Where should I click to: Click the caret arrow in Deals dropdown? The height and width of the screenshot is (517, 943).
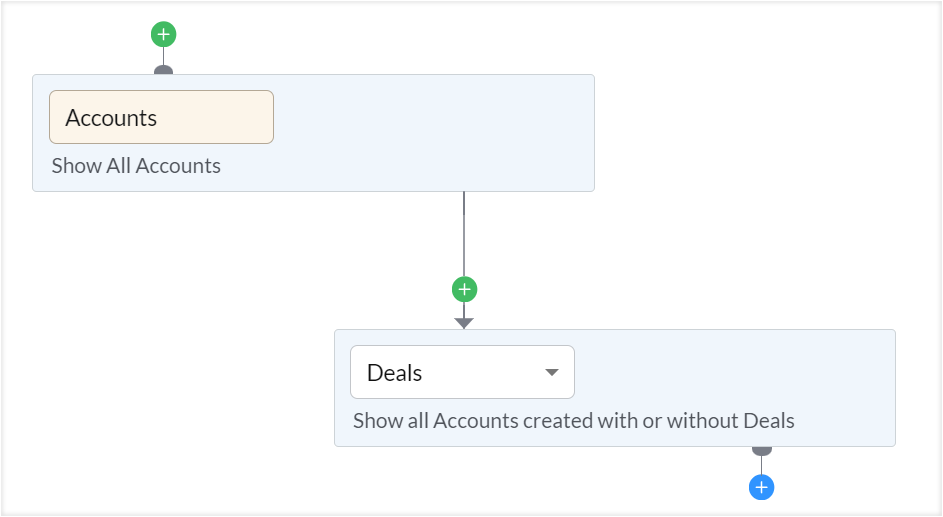[551, 373]
